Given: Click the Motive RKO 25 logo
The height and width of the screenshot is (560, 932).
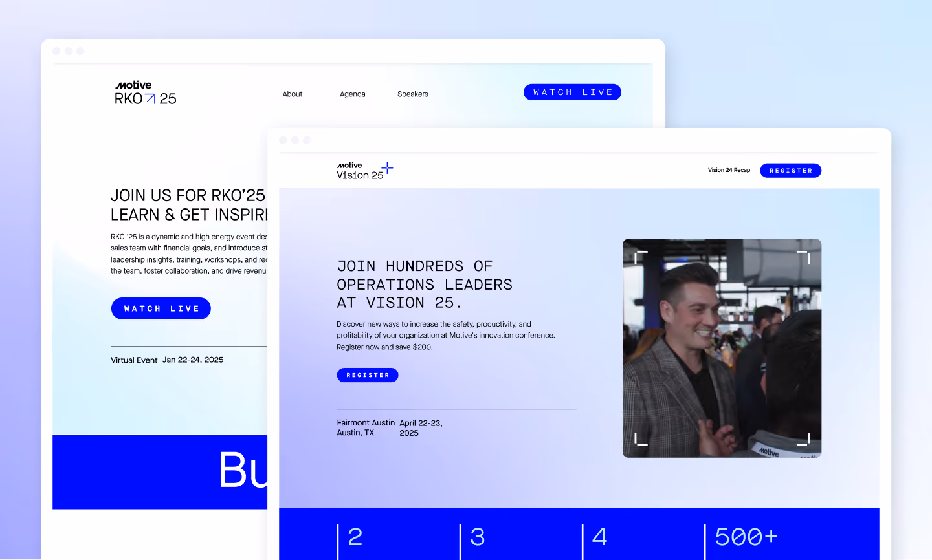Looking at the screenshot, I should pos(146,93).
